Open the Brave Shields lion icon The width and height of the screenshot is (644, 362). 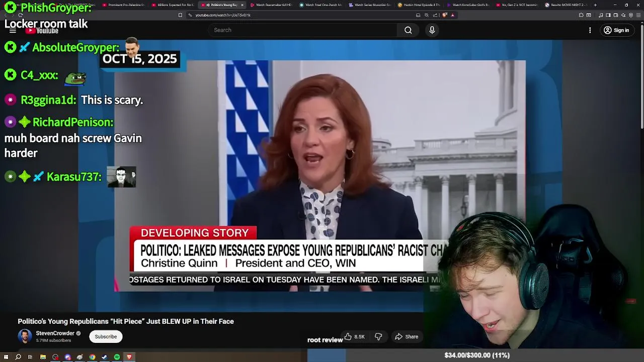(x=444, y=15)
